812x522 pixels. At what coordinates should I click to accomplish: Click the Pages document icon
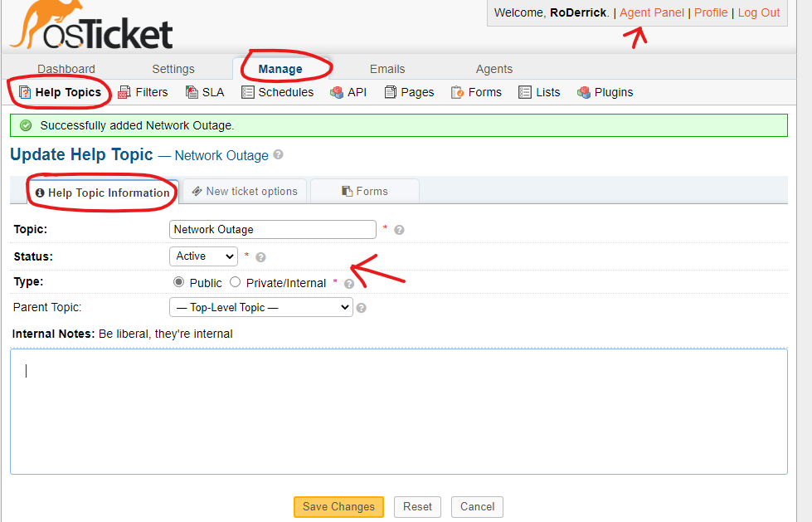click(x=390, y=92)
